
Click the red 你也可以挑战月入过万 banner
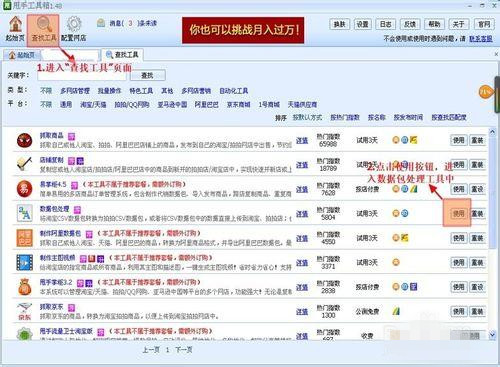(x=243, y=30)
